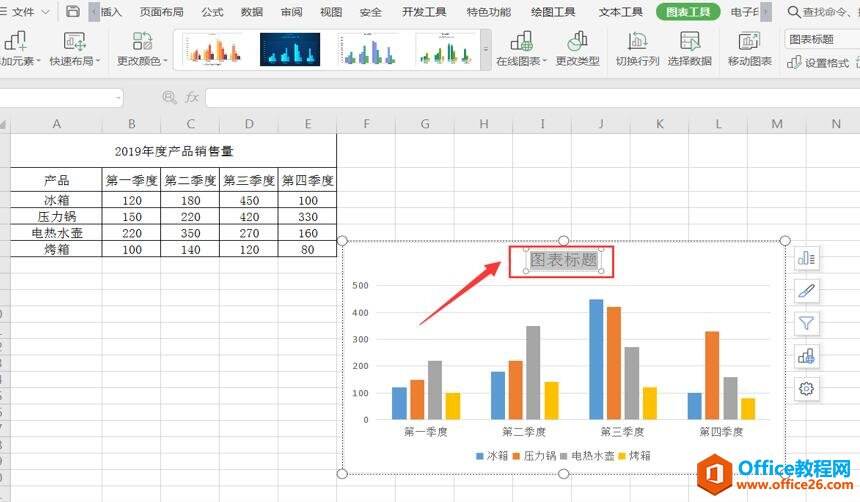Open chart settings gear side button

pos(806,388)
